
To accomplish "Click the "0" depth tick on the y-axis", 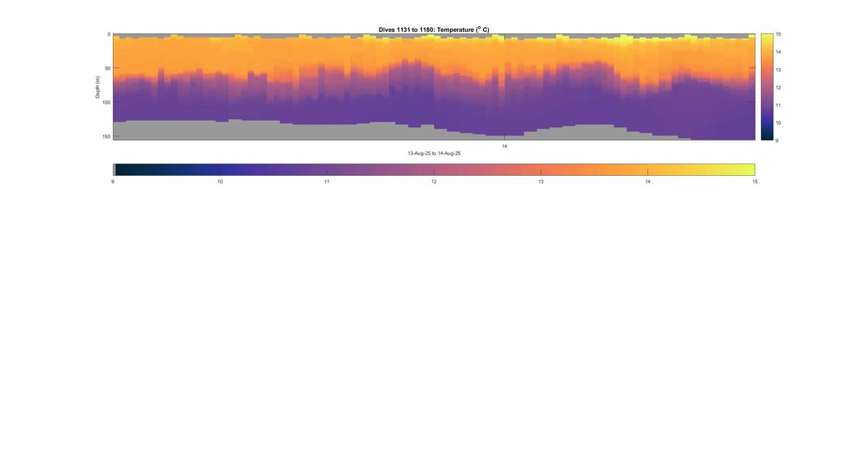I will [109, 34].
